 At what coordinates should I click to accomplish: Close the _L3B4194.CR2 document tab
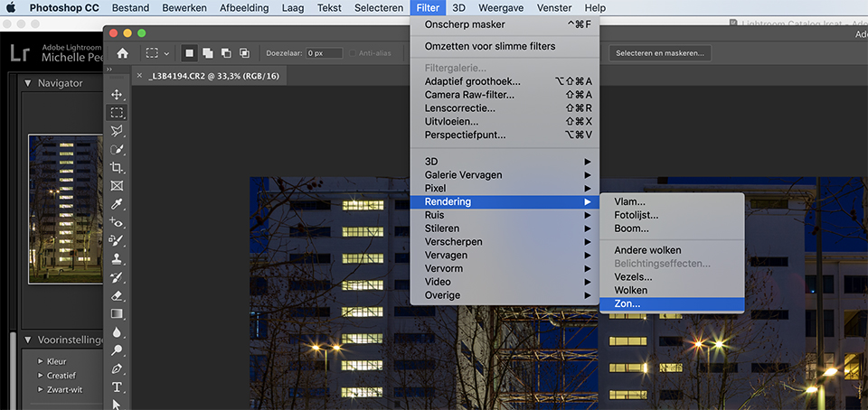click(x=139, y=76)
